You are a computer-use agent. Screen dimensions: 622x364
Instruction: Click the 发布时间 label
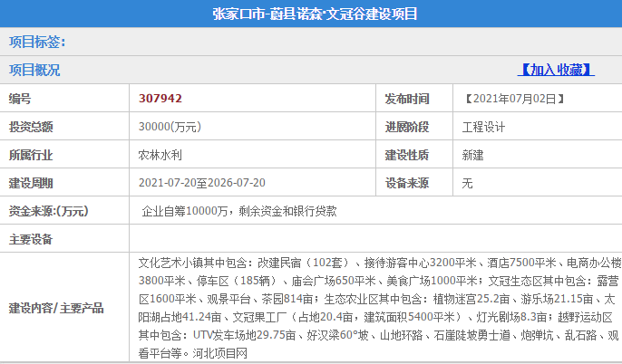tap(407, 99)
